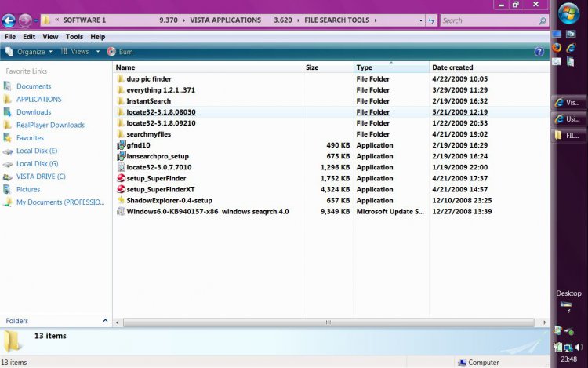Switch to the Vis... taskbar window
The width and height of the screenshot is (588, 368).
(569, 103)
